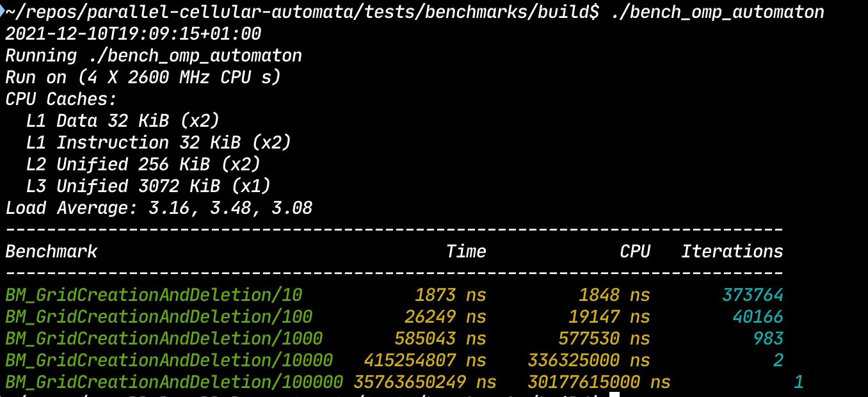This screenshot has width=868, height=397.
Task: Click the Time value 26249 ns
Action: pos(446,317)
